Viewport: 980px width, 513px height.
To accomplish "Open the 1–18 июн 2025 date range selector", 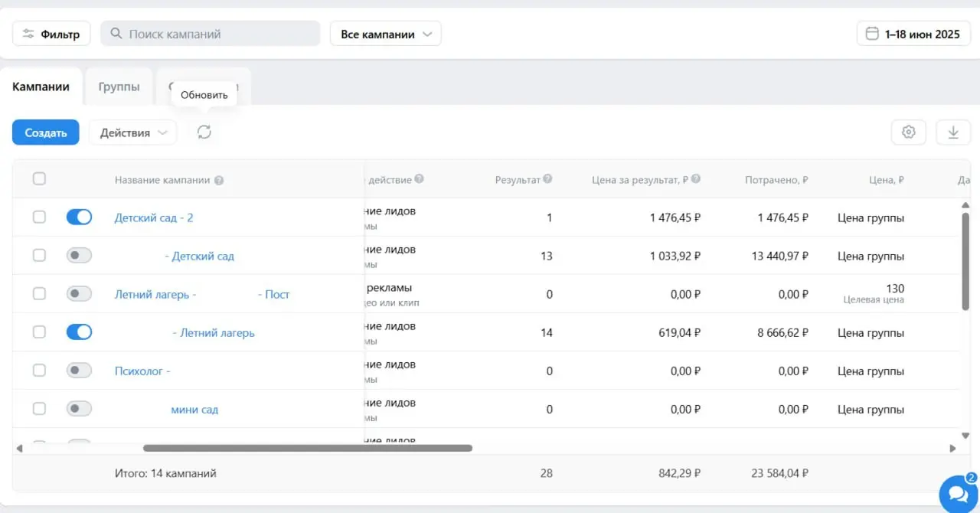I will click(x=913, y=34).
